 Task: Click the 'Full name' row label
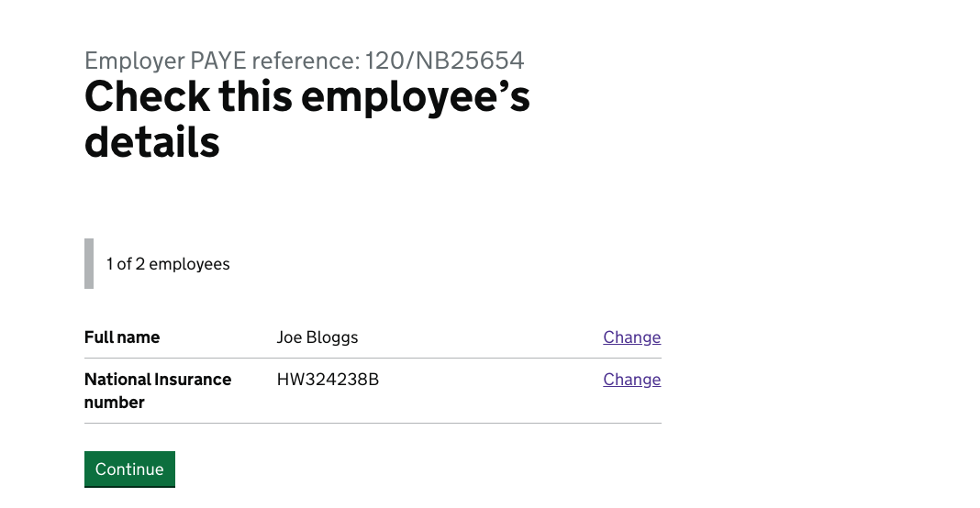point(122,337)
